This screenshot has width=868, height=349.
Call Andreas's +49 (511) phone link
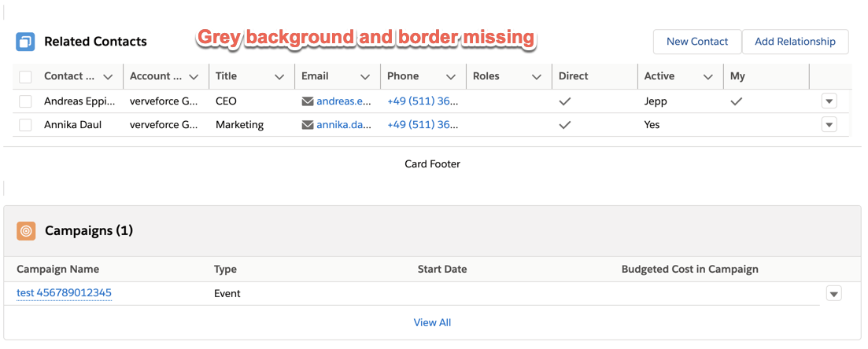423,101
